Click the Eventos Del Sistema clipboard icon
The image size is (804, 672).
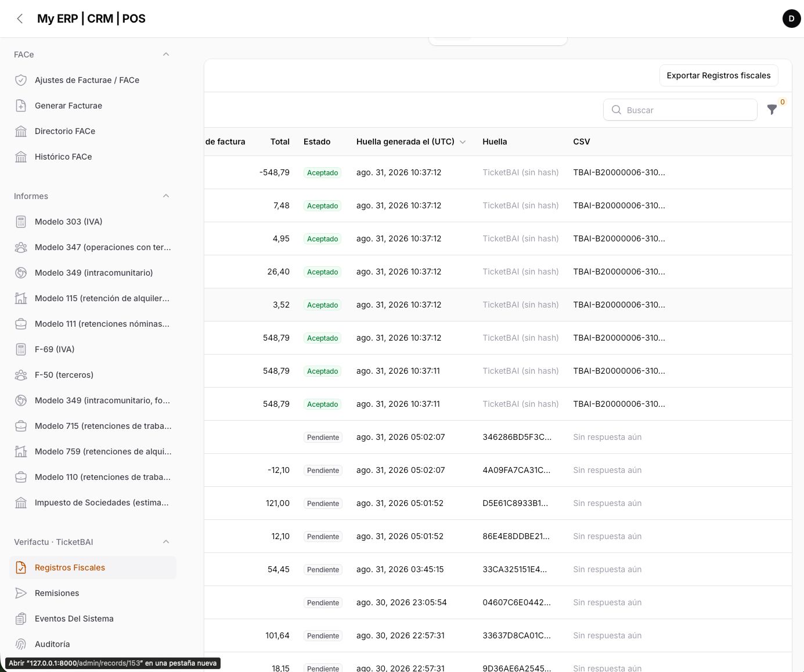[x=21, y=619]
